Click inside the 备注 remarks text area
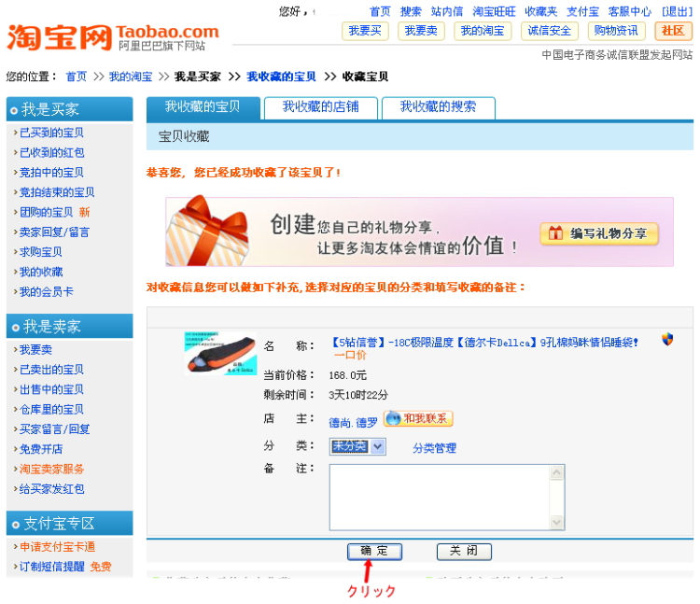The image size is (700, 604). (x=439, y=497)
